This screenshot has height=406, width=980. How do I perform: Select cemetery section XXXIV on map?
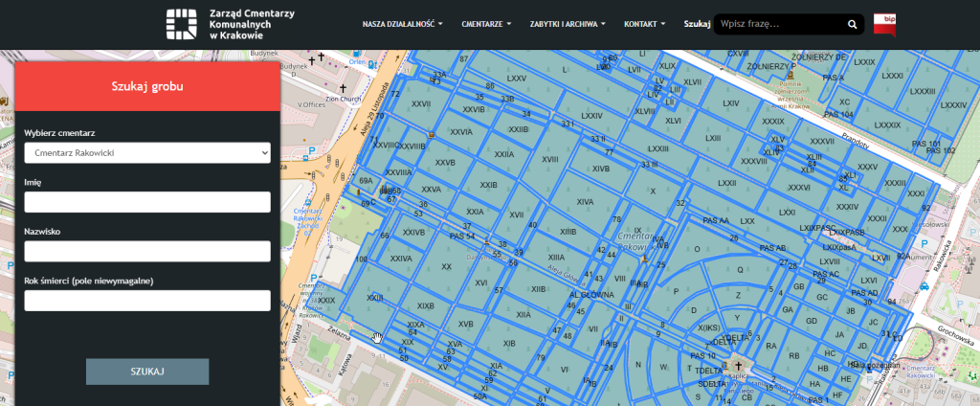847,207
